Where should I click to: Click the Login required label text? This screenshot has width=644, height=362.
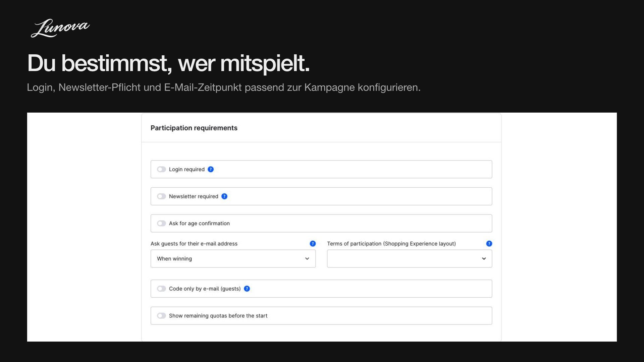(187, 169)
